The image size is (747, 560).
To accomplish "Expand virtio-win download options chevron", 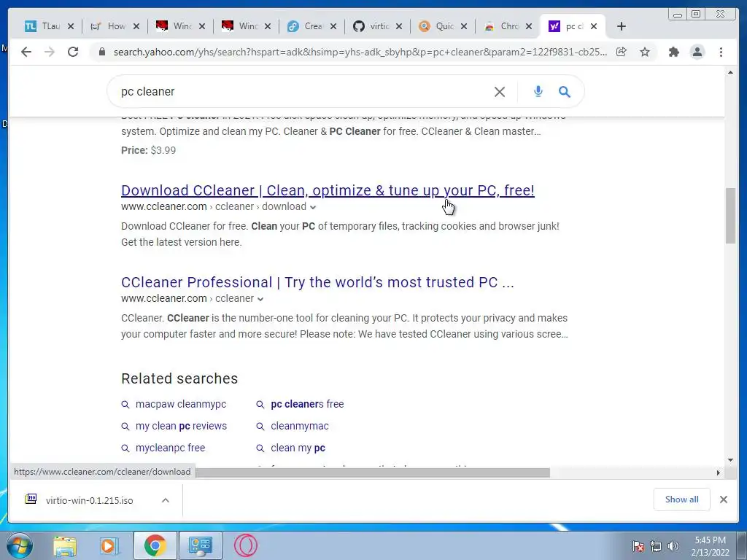I will point(166,500).
